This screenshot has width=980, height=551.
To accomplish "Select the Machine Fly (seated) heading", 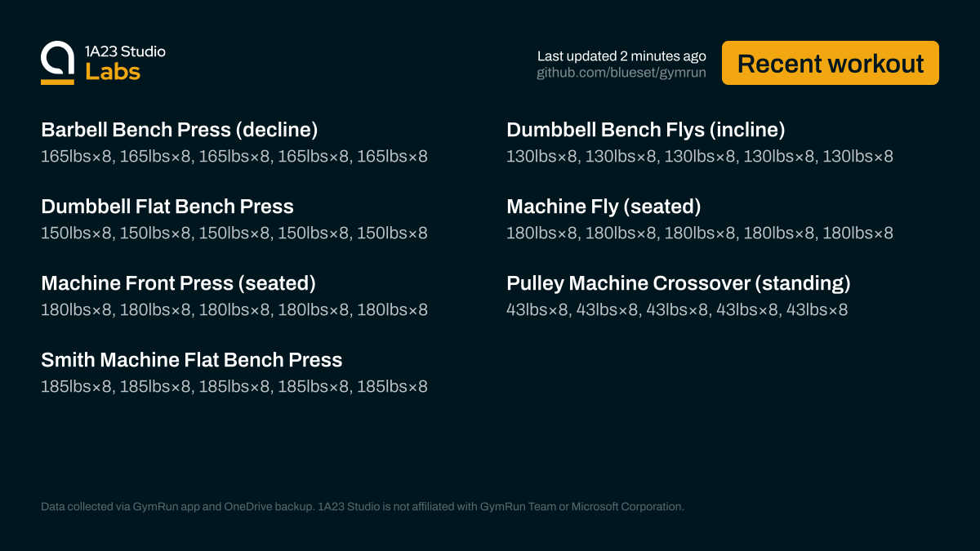I will coord(604,207).
